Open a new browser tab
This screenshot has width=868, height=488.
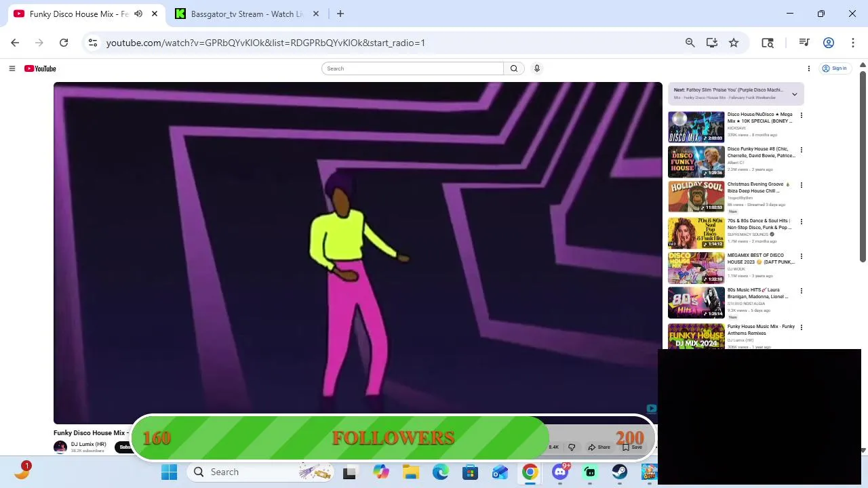pos(340,14)
